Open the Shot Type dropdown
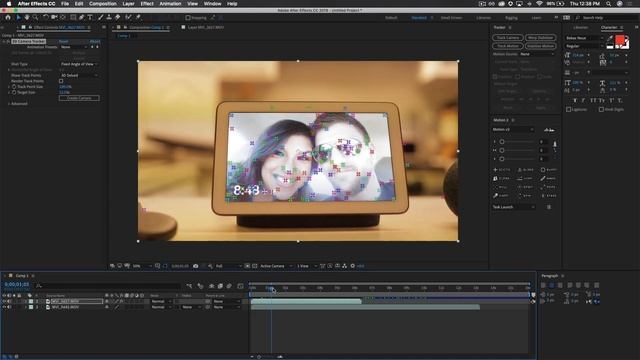Image resolution: width=640 pixels, height=360 pixels. pos(79,64)
